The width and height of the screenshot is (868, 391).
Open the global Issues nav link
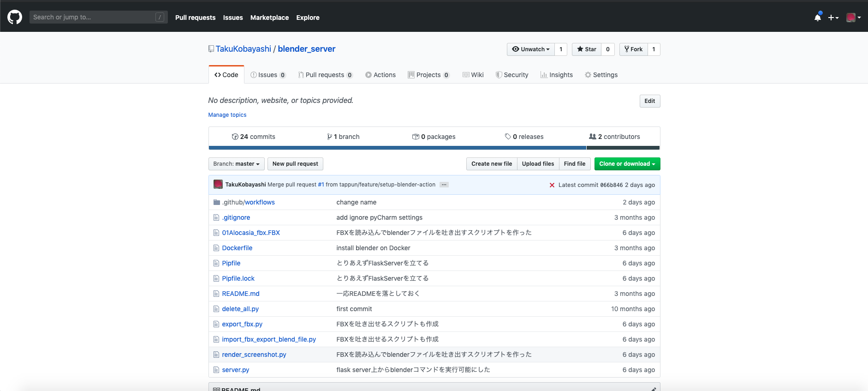(x=233, y=18)
